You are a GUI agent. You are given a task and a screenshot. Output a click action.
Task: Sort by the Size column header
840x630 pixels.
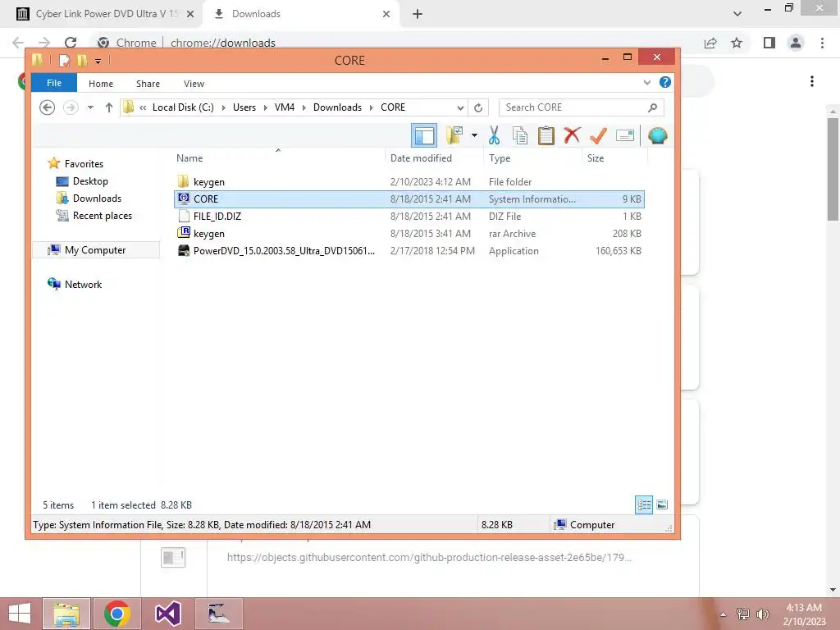[x=614, y=158]
